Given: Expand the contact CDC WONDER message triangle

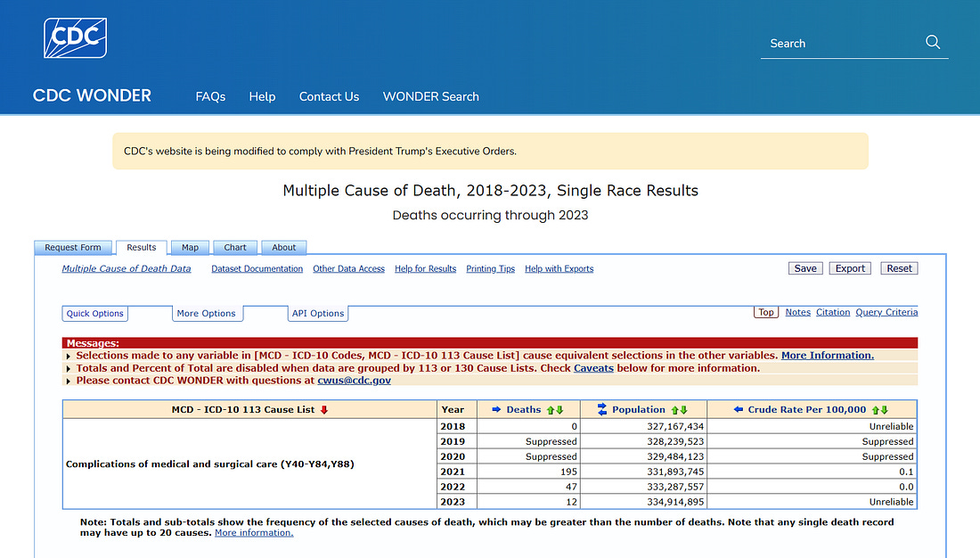Looking at the screenshot, I should point(69,381).
